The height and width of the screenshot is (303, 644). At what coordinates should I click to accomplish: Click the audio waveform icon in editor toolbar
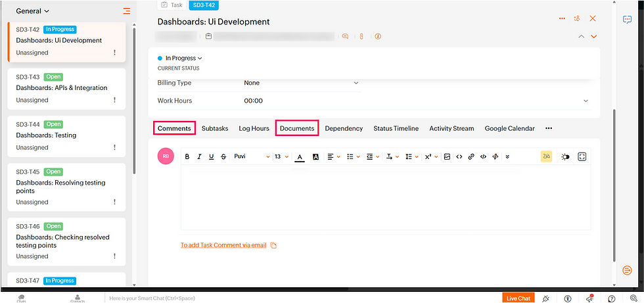tap(495, 156)
